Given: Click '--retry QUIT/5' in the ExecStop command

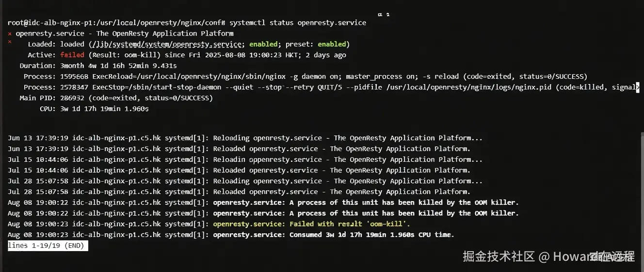Looking at the screenshot, I should 314,87.
